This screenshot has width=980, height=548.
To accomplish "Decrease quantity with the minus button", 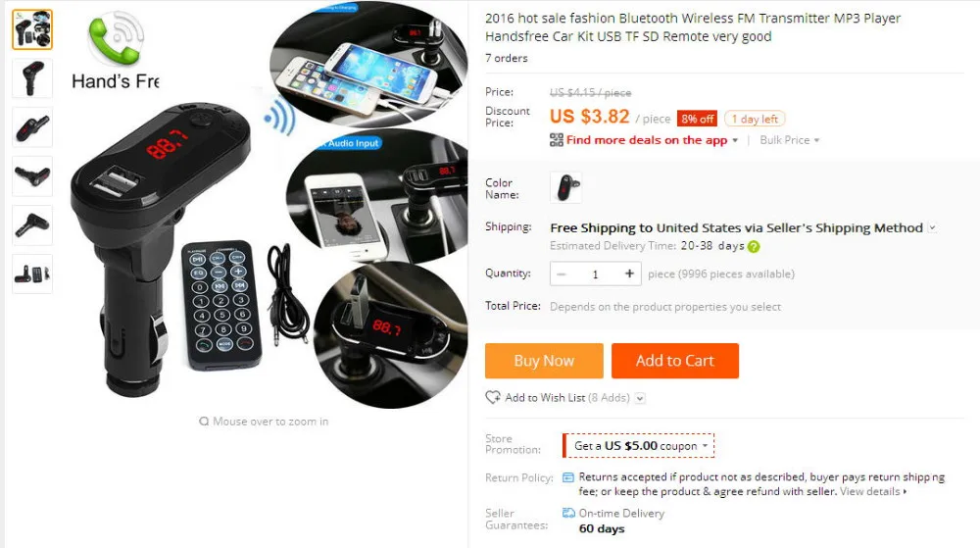I will click(562, 274).
